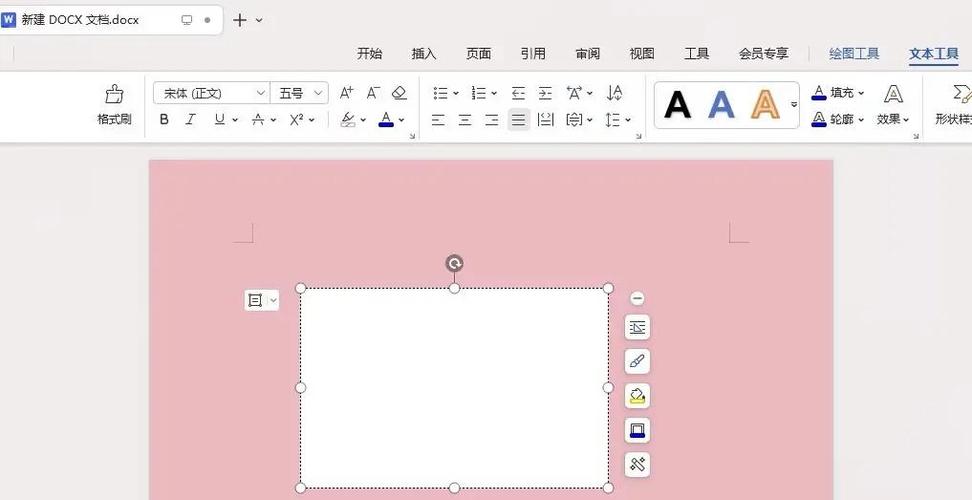Apply underline to text
The width and height of the screenshot is (972, 500).
219,120
